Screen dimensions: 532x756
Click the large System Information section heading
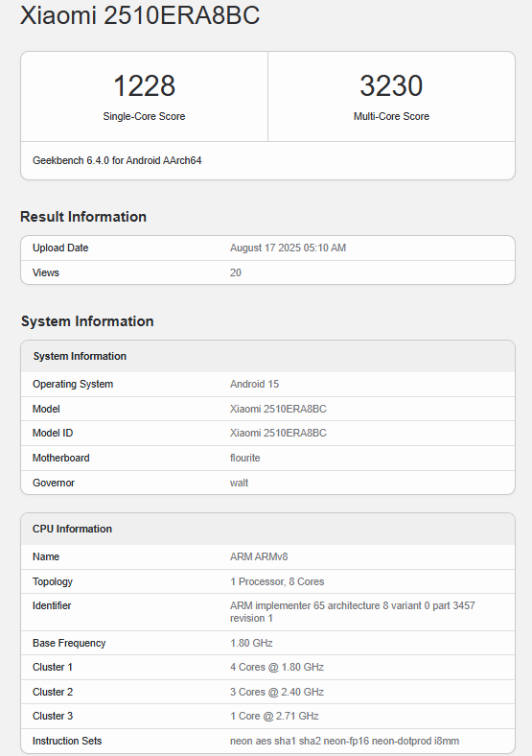point(87,321)
